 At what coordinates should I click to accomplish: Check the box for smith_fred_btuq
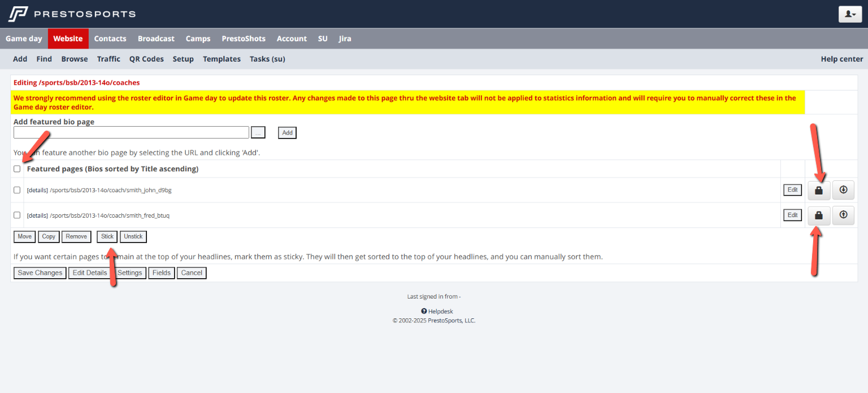click(x=17, y=215)
